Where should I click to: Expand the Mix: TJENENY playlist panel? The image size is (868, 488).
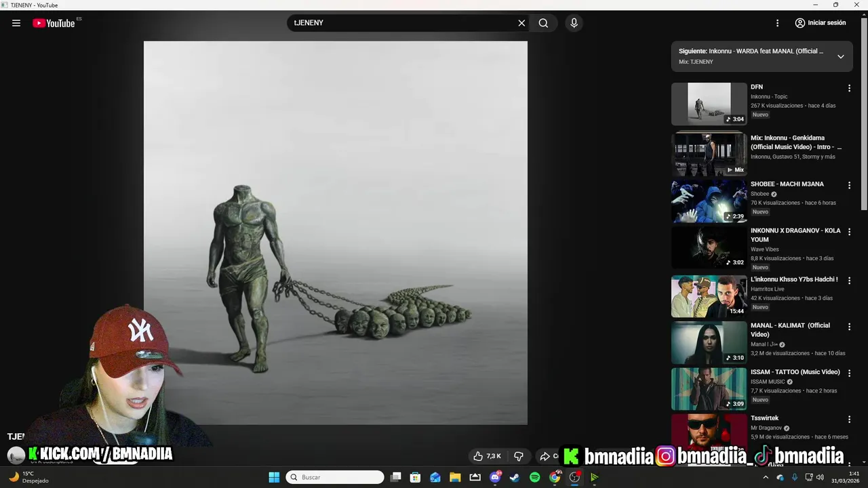840,56
